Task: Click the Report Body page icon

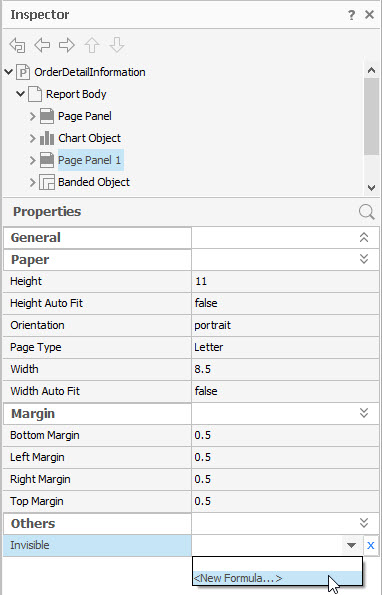Action: pos(35,94)
